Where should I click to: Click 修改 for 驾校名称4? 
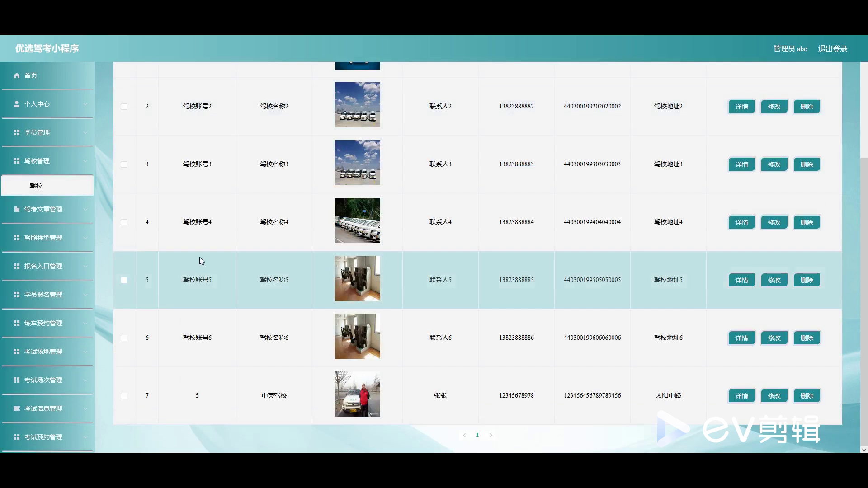(774, 222)
